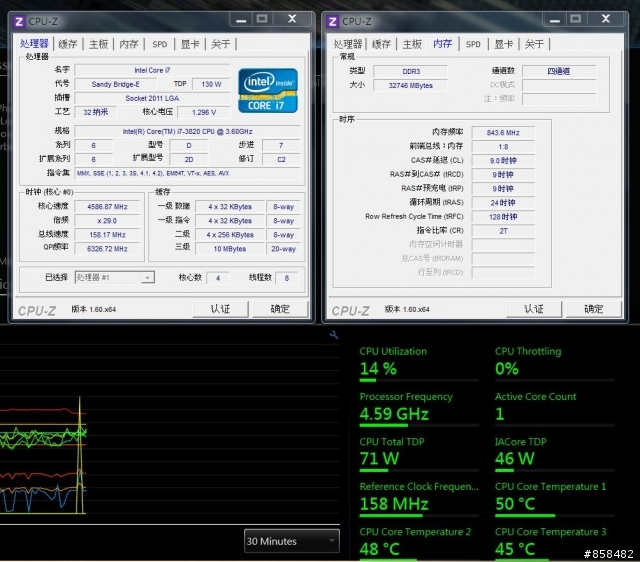
Task: Click the i7-3820 CPU @ 3.60GHz specification field
Action: [187, 131]
